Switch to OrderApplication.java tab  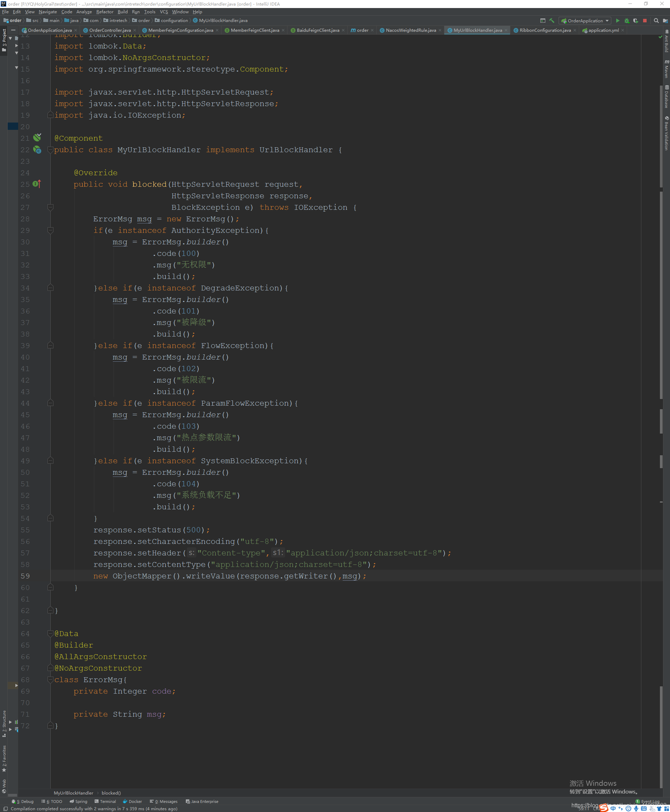pos(49,30)
